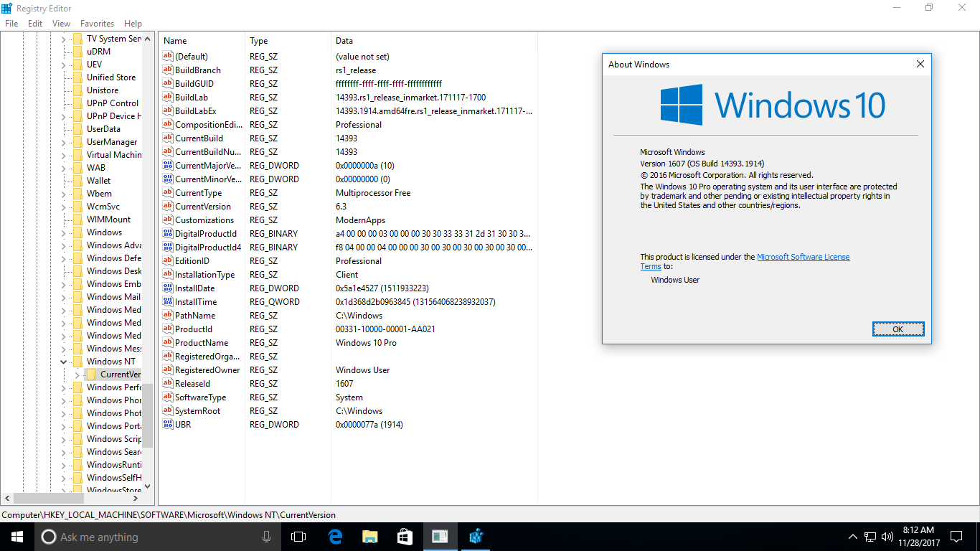980x551 pixels.
Task: Open the Store from the taskbar
Action: tap(405, 537)
